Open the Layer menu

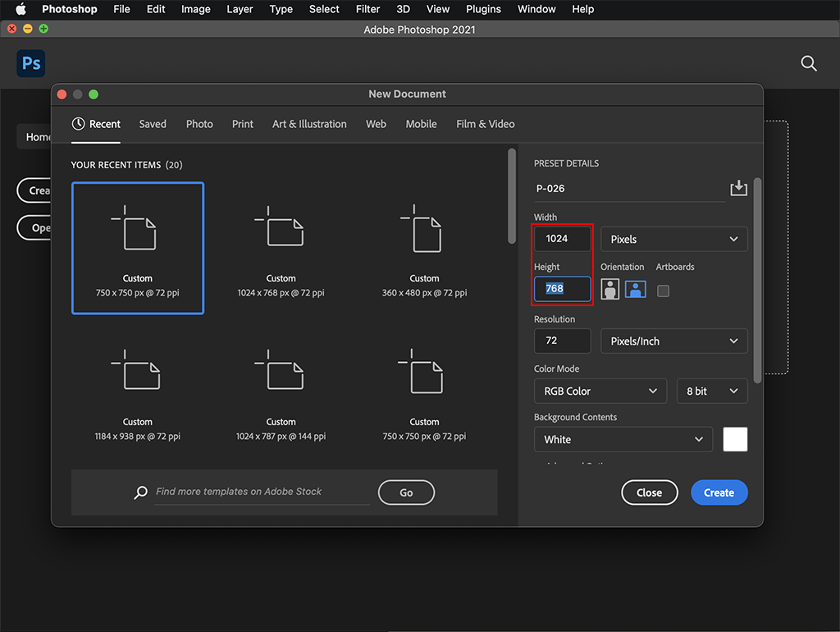click(240, 9)
